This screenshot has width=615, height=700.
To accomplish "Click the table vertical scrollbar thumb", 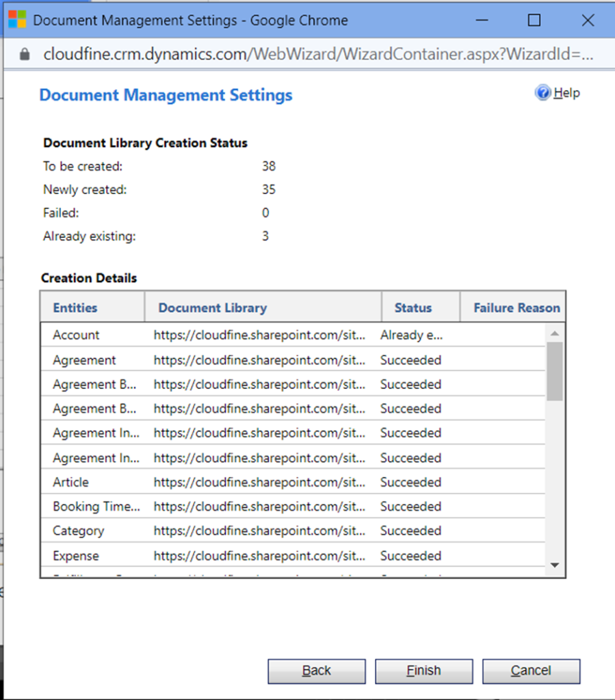I will click(x=555, y=371).
